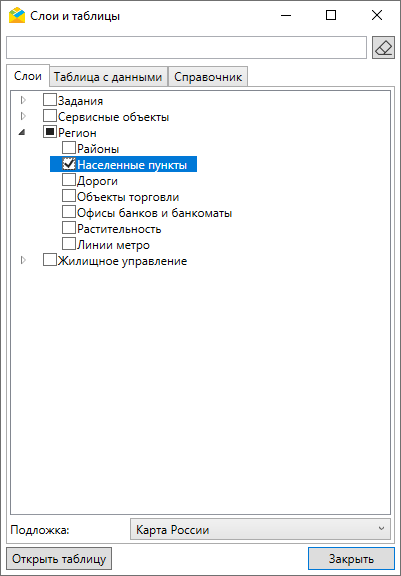The width and height of the screenshot is (401, 576).
Task: Expand the Сервисные объекты node
Action: [24, 116]
